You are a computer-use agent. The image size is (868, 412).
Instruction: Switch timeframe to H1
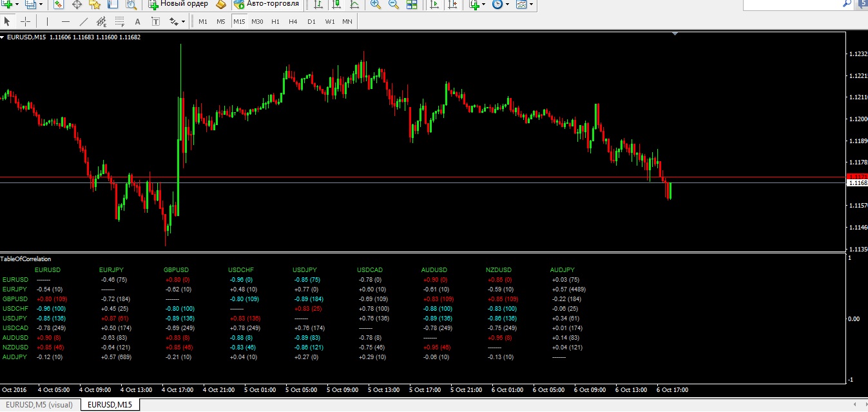tap(275, 21)
